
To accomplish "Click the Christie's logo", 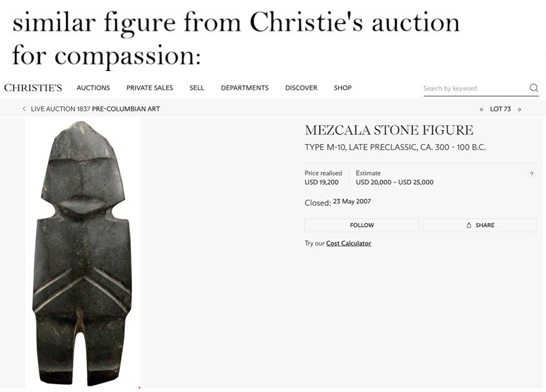I will click(x=33, y=88).
